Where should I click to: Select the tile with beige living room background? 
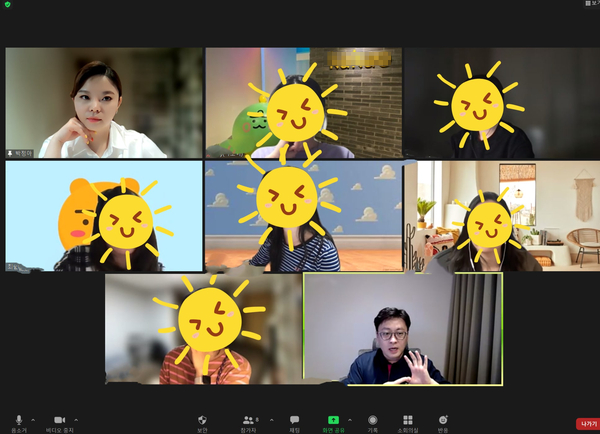click(502, 216)
